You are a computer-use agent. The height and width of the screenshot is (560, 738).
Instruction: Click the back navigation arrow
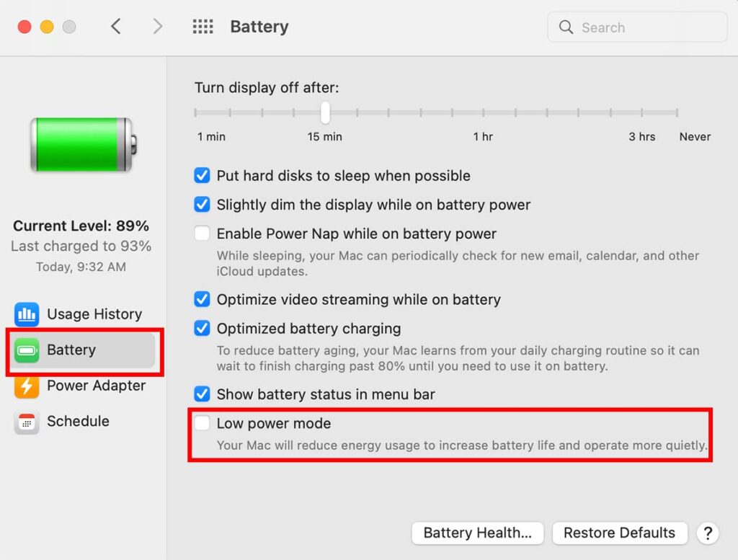116,27
